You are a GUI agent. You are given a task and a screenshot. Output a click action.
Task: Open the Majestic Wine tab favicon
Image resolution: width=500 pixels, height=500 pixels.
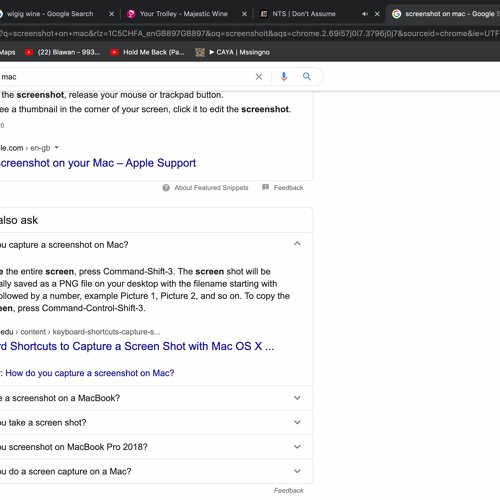click(x=131, y=14)
